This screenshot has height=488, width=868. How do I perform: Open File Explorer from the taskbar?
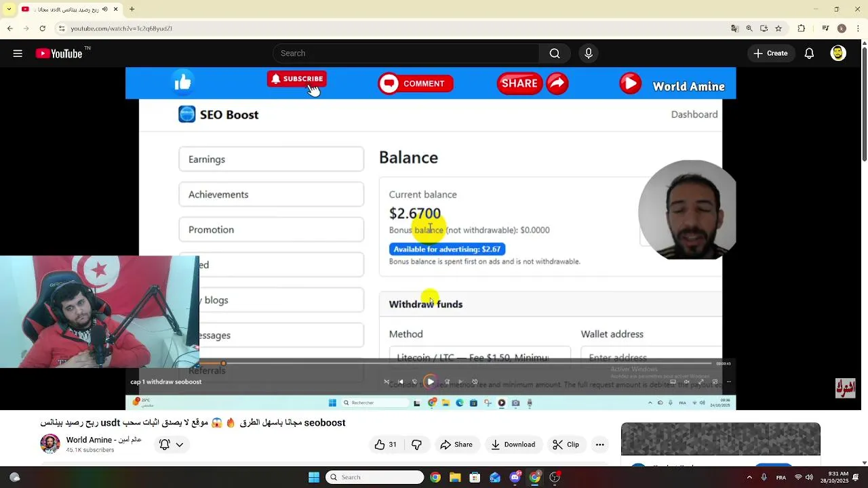coord(455,477)
